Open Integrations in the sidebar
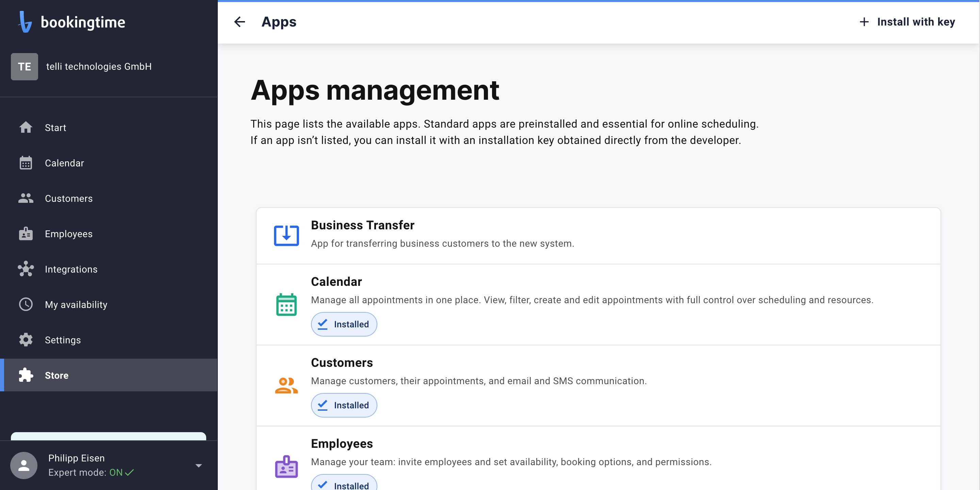The height and width of the screenshot is (490, 980). coord(109,269)
